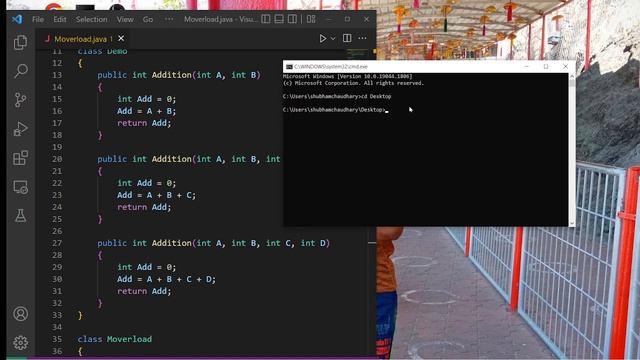This screenshot has width=640, height=360.
Task: Click line number 20 in gutter
Action: 57,159
